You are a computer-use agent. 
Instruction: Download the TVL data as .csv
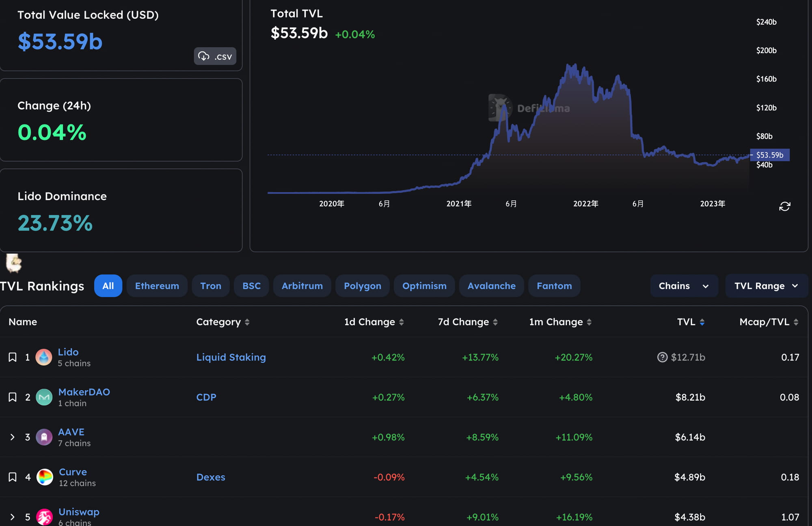(215, 56)
